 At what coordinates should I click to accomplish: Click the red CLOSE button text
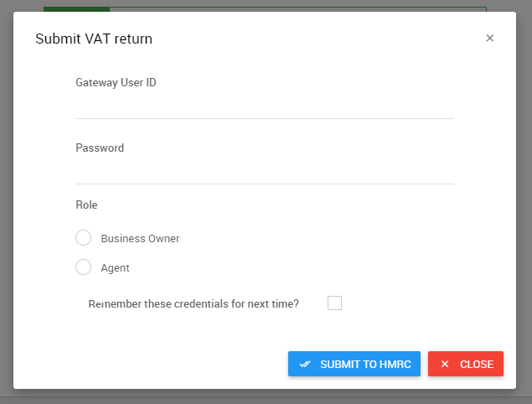pos(477,365)
